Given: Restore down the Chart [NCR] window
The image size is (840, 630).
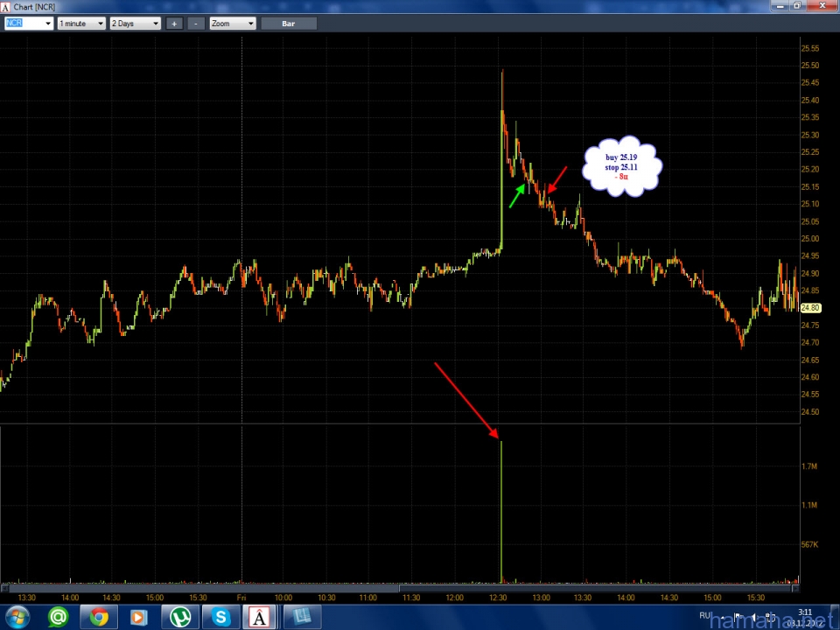Looking at the screenshot, I should pos(797,6).
